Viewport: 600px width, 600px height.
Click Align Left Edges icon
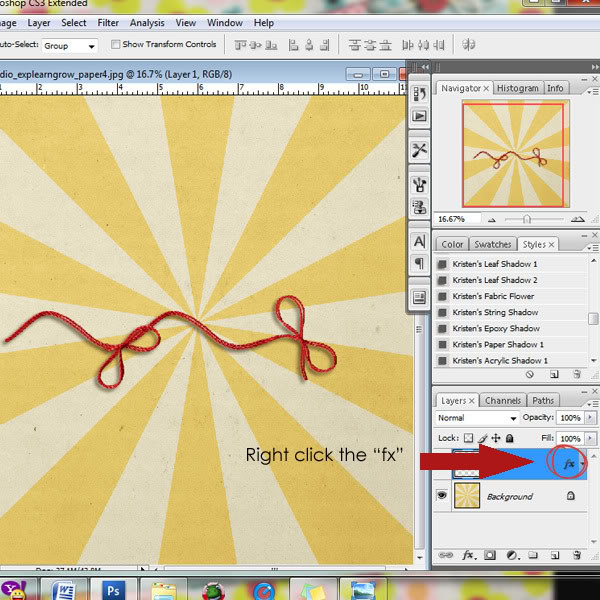click(293, 45)
